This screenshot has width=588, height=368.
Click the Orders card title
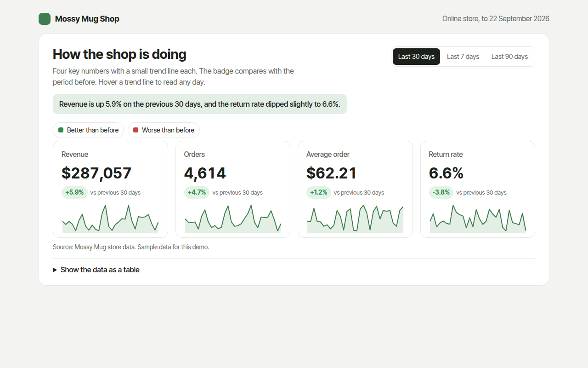click(x=194, y=155)
